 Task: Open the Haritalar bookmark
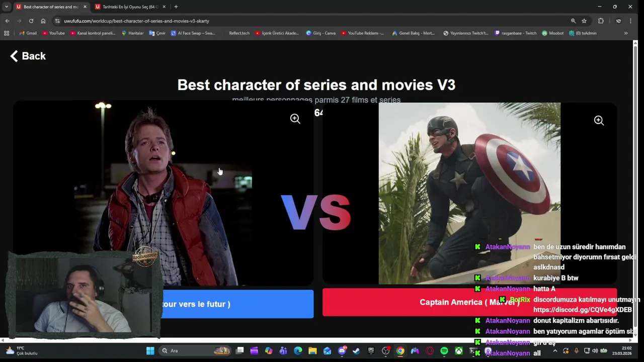(x=132, y=33)
